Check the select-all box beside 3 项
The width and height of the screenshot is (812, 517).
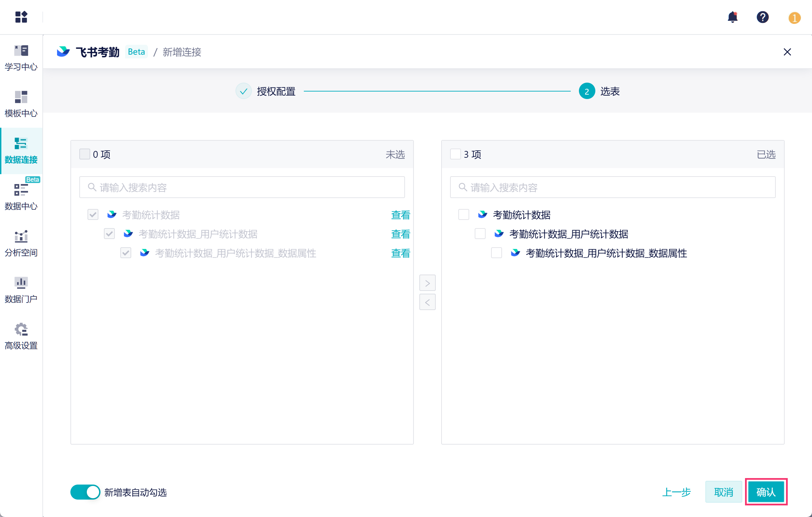coord(455,154)
